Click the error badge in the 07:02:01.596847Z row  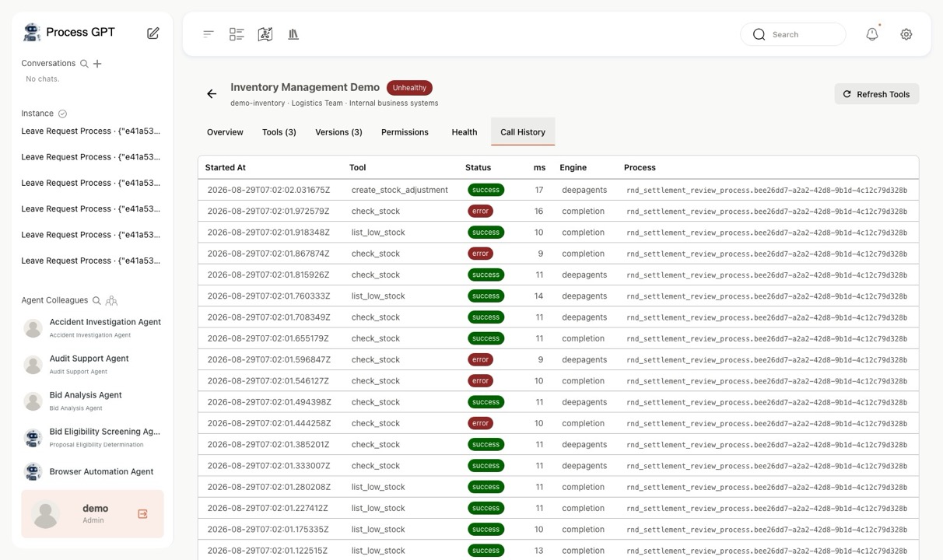point(481,359)
